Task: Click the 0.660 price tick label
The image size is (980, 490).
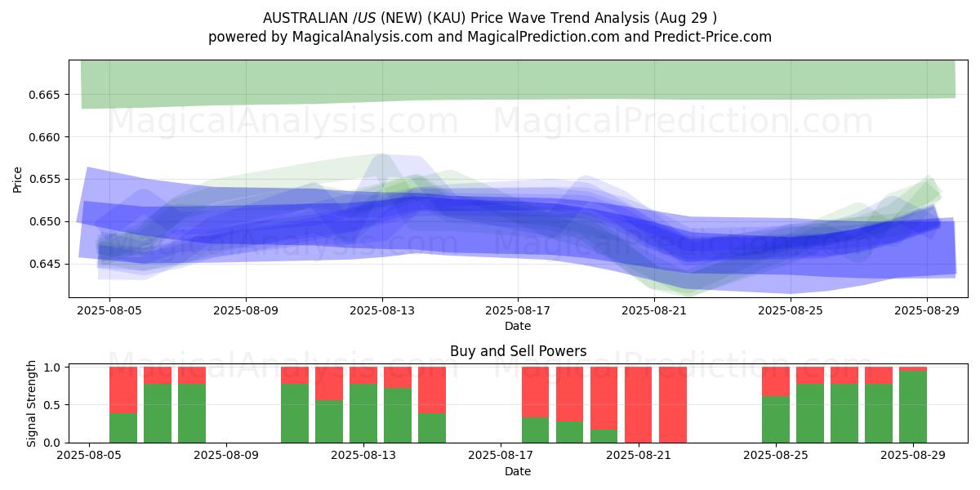Action: [46, 137]
